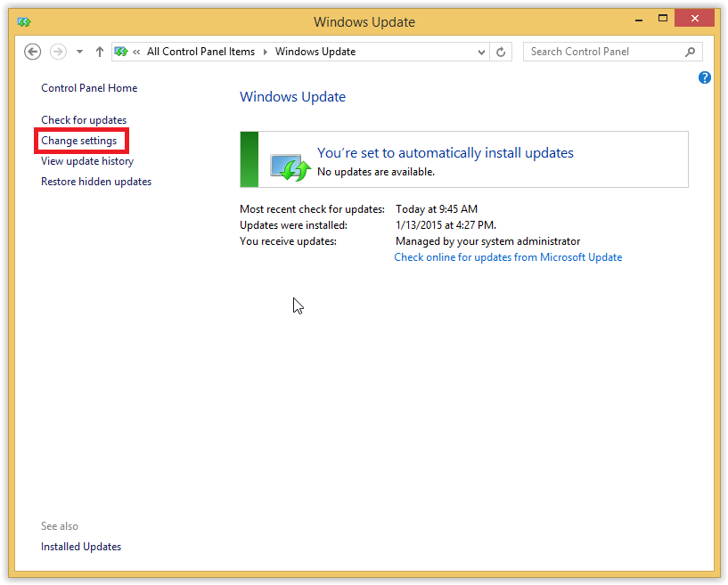Click the Forward navigation arrow
Viewport: 728px width, 585px height.
coord(58,52)
